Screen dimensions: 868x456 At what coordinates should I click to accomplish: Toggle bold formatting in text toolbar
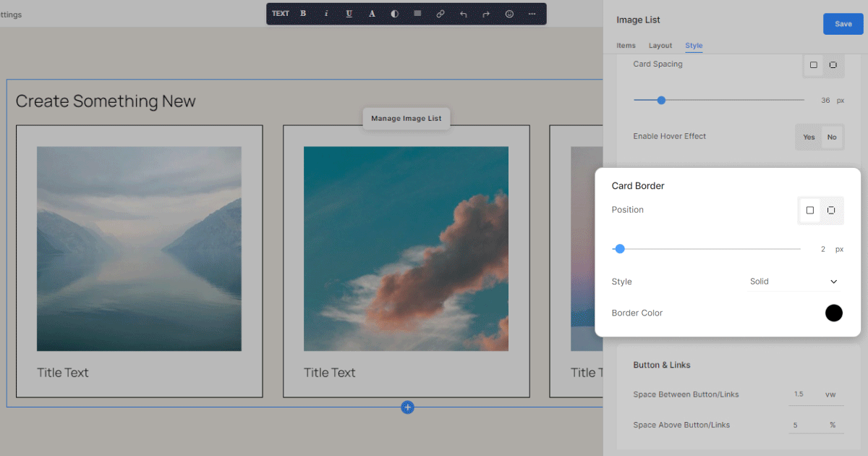pos(303,14)
